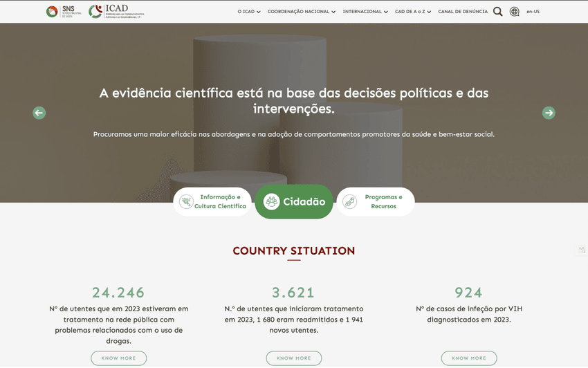588x368 pixels.
Task: Click Know More under 24.246
Action: (118, 358)
